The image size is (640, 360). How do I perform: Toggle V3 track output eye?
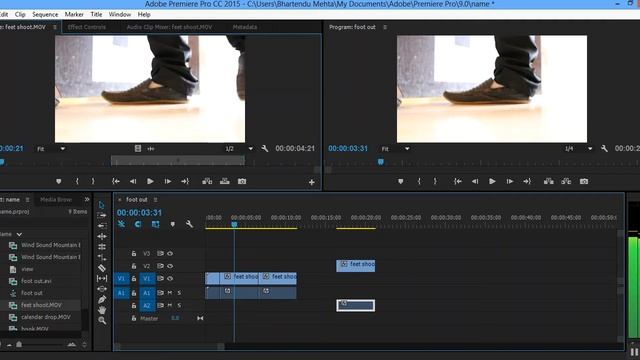170,253
